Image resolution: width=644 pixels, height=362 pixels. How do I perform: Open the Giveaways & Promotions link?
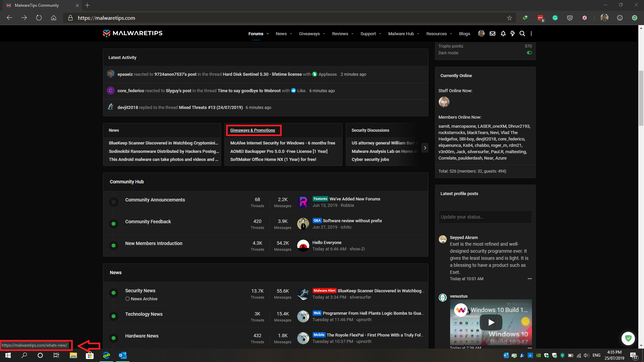[x=253, y=130]
